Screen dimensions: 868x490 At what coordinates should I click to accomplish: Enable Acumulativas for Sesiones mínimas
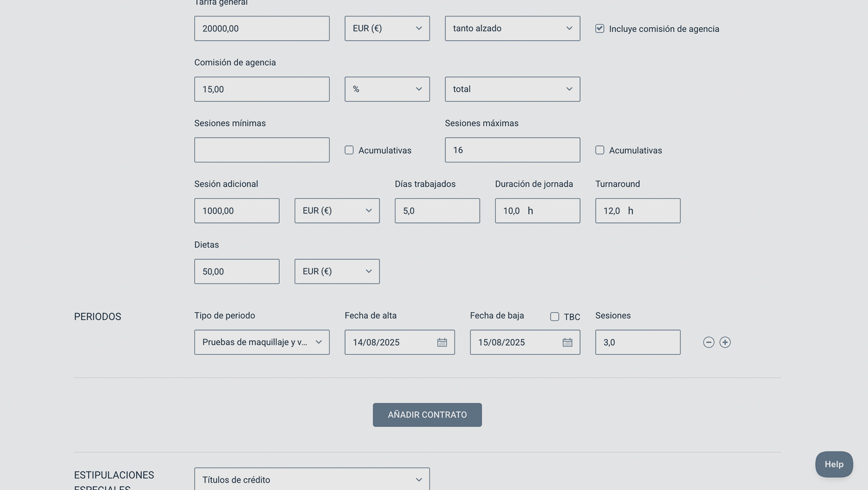tap(349, 150)
